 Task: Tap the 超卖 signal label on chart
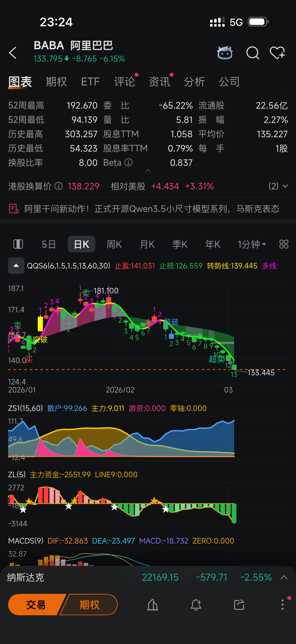click(217, 359)
